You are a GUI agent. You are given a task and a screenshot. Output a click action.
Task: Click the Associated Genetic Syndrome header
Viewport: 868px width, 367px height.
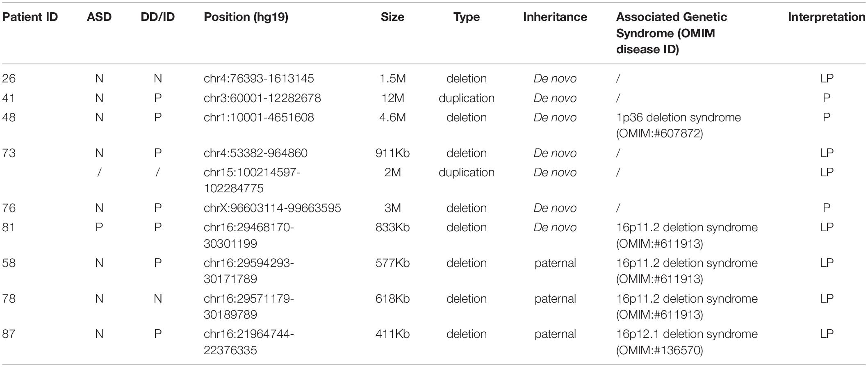tap(672, 33)
